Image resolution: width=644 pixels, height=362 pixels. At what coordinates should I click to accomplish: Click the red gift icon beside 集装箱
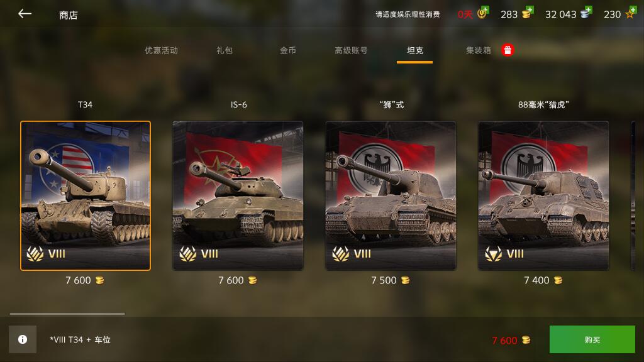click(508, 50)
